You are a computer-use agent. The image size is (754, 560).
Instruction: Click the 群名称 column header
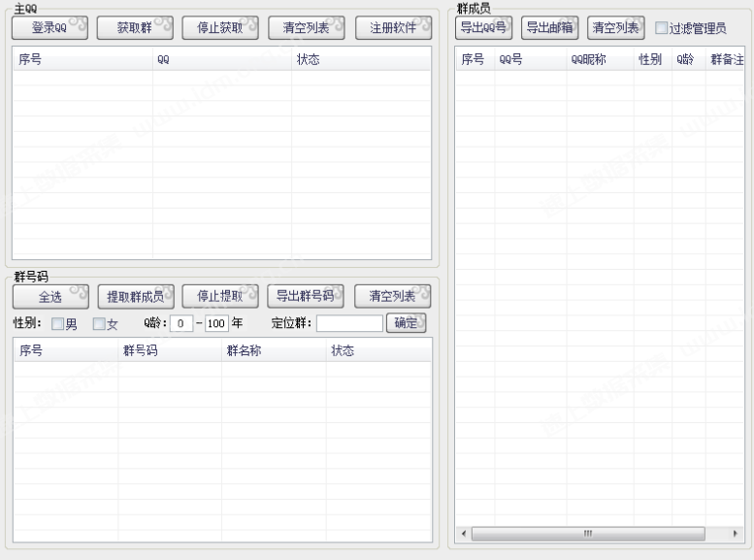[274, 350]
